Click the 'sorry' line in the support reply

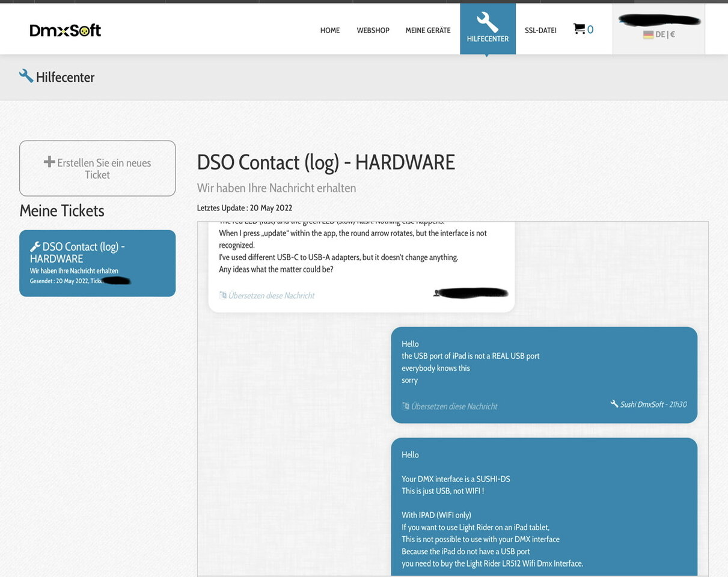tap(409, 380)
